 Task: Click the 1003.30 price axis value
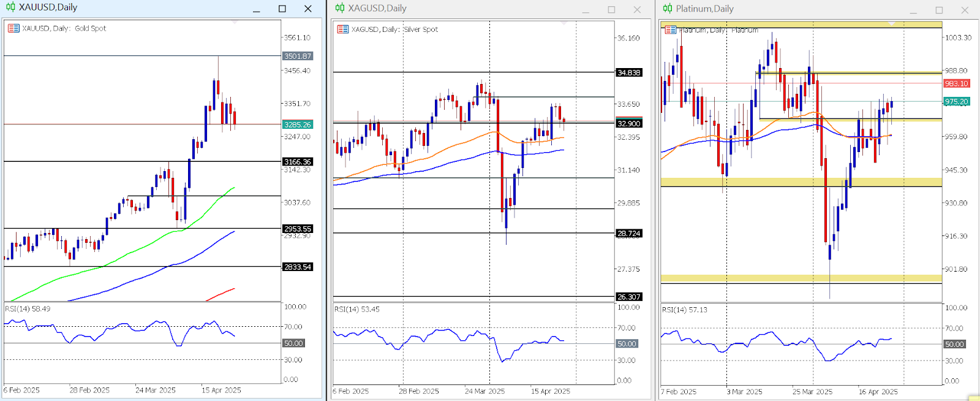coord(958,38)
